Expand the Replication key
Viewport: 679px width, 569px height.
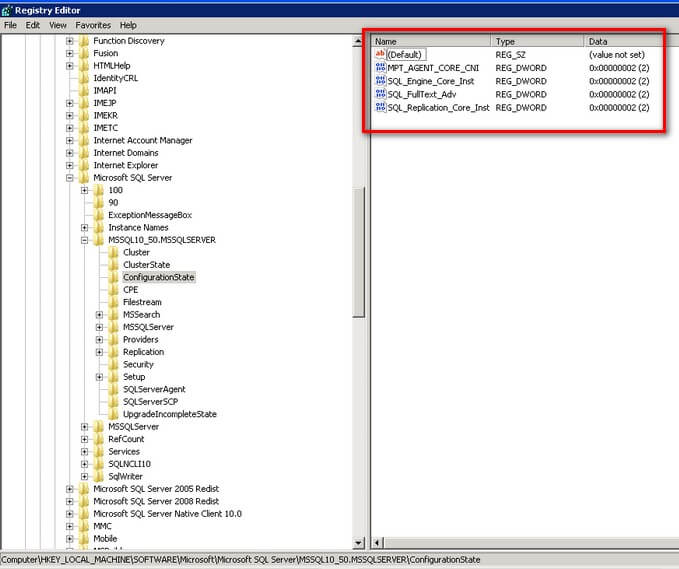[100, 352]
